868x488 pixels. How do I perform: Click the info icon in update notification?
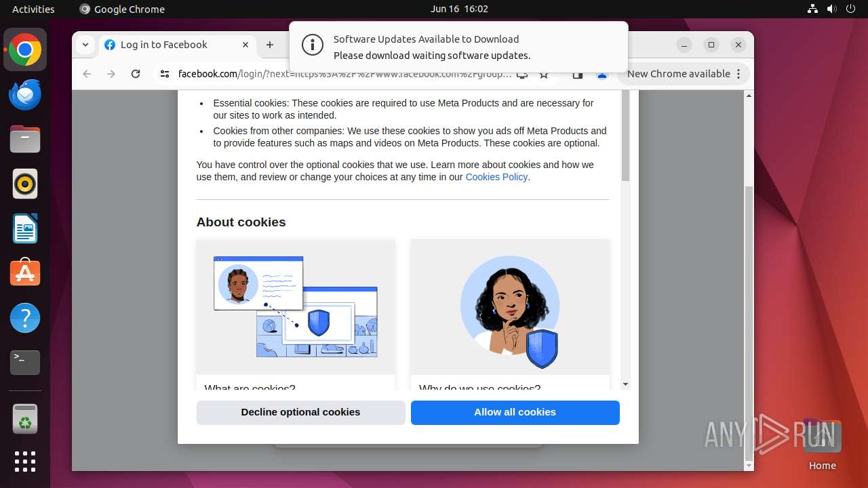click(313, 45)
